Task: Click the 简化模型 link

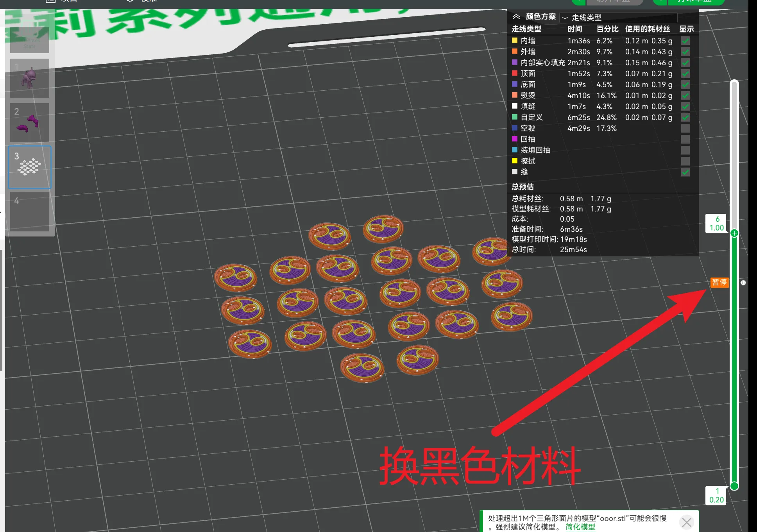Action: 580,527
